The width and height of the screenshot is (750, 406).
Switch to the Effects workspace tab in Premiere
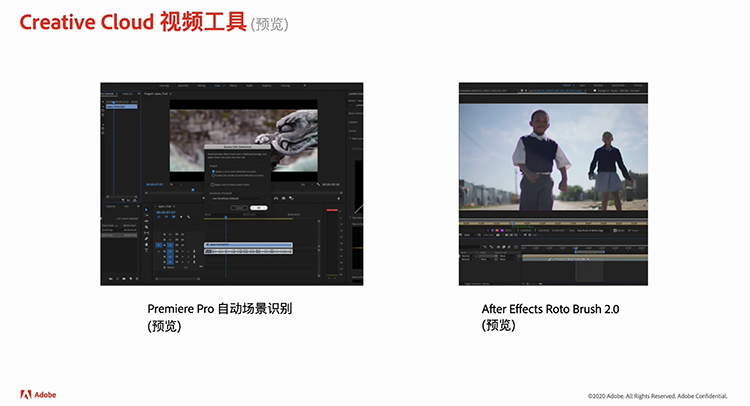233,86
